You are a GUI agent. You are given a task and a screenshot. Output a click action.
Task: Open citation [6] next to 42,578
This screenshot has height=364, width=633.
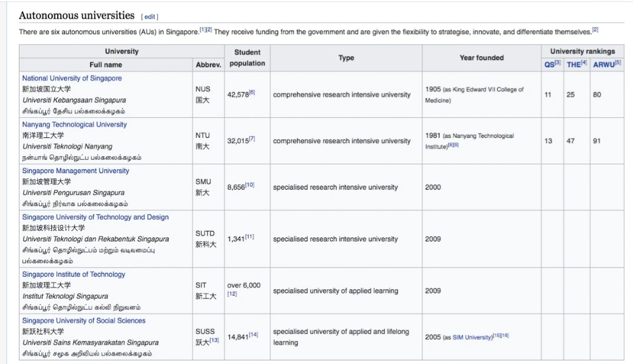252,92
